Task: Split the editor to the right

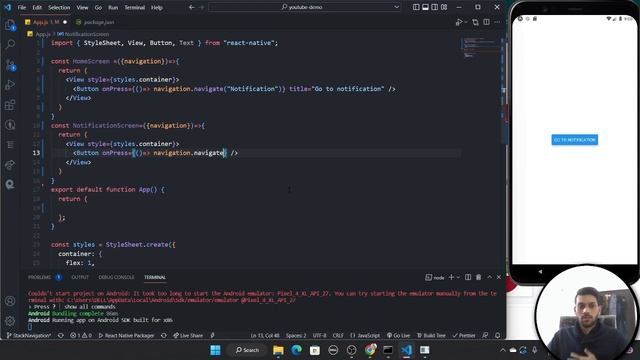Action: 486,22
